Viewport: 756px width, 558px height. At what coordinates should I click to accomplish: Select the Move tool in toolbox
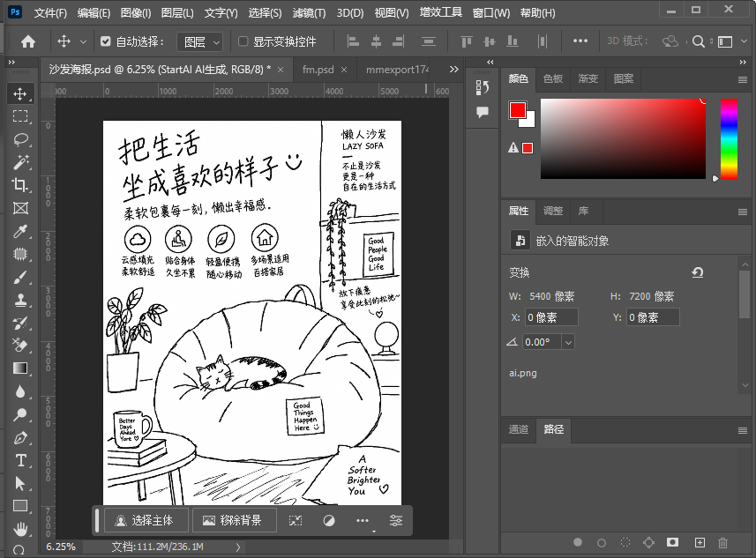point(20,93)
